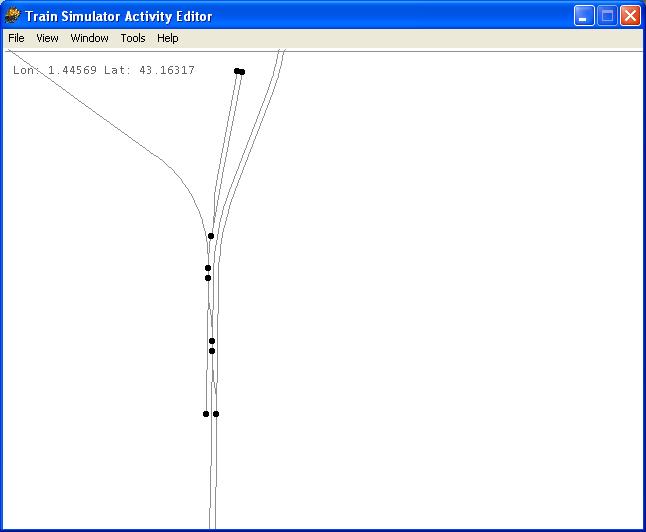The height and width of the screenshot is (532, 646).
Task: Click the Lon/Lat coordinate readout
Action: coord(104,70)
